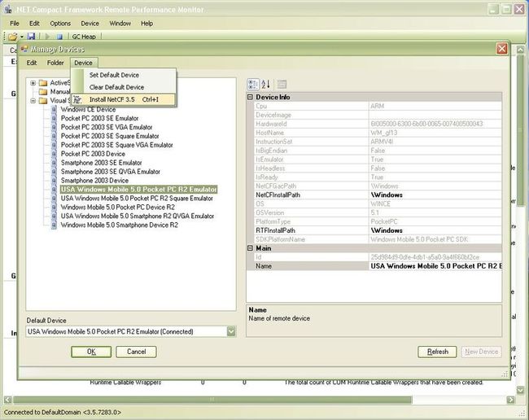
Task: Click the RTFInstallPath value field
Action: click(435, 230)
